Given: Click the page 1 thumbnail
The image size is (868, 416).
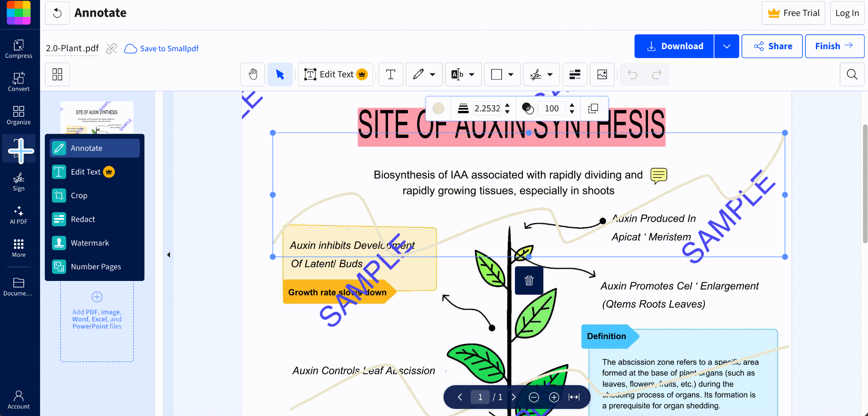Looking at the screenshot, I should pos(97,118).
